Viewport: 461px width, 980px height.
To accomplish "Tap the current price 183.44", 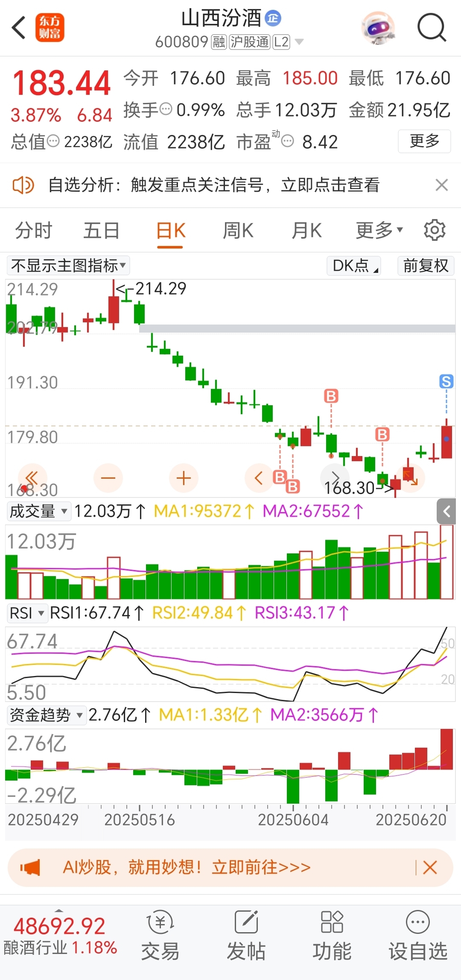I will pyautogui.click(x=62, y=82).
